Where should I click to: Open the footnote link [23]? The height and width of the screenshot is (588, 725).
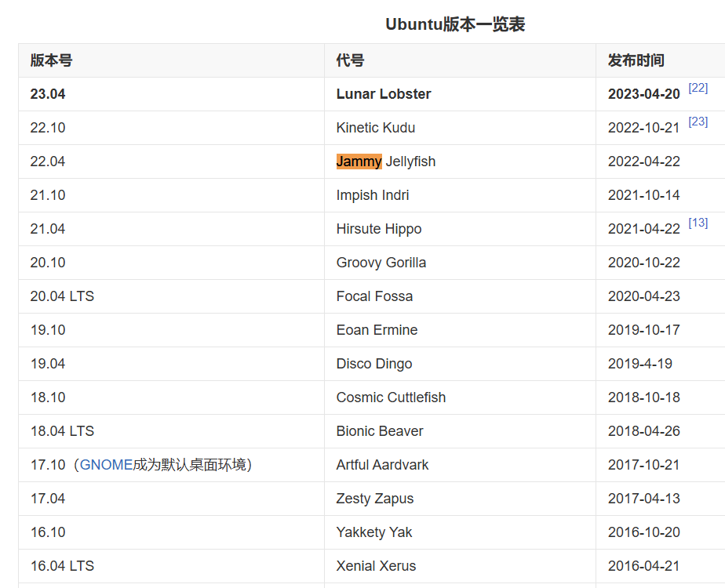pos(698,122)
